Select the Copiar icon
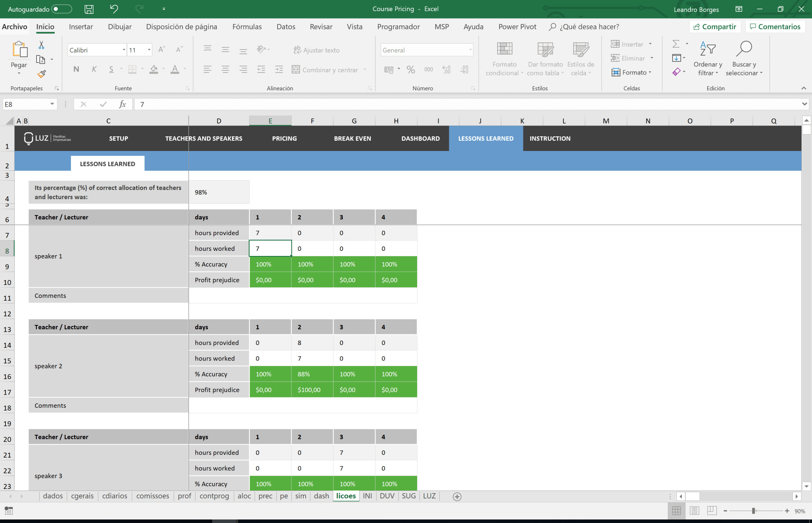 [41, 58]
